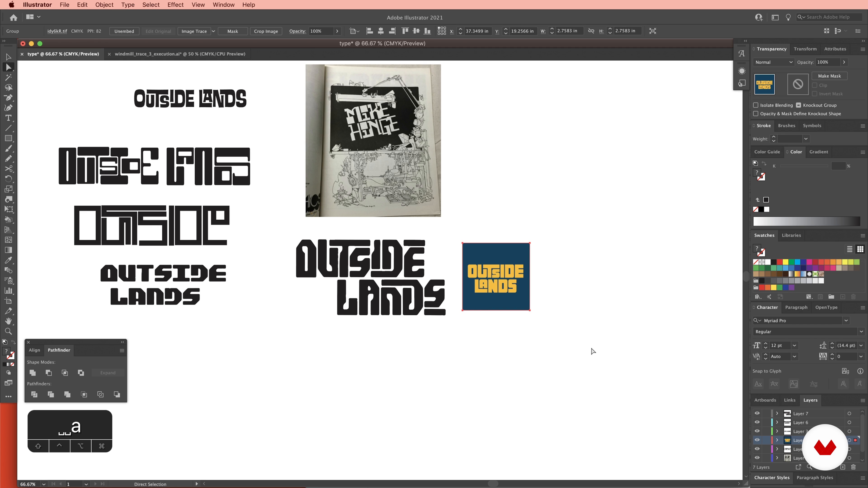Image resolution: width=868 pixels, height=488 pixels.
Task: Enable Opacity & Mask Define Knockout Shape
Action: click(x=756, y=113)
